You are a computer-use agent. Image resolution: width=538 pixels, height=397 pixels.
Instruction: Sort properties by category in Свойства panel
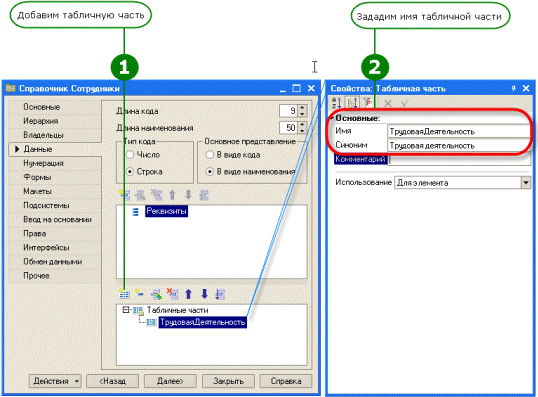(x=352, y=103)
